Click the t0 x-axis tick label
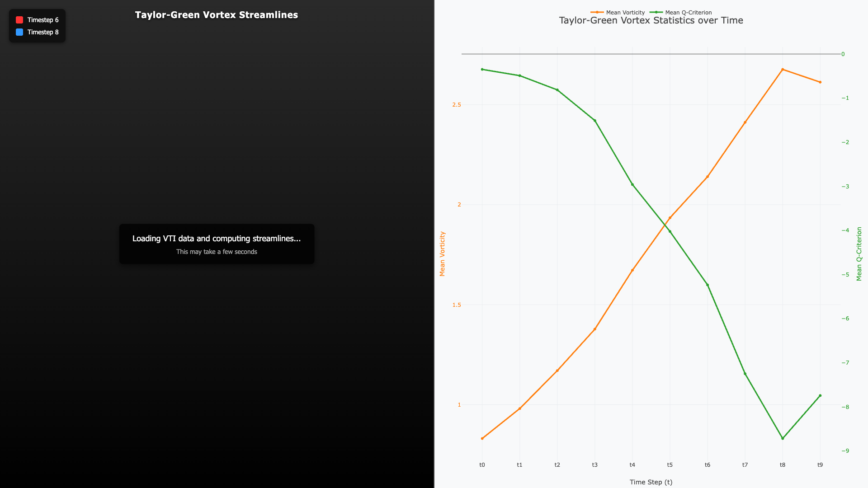Image resolution: width=868 pixels, height=488 pixels. 482,465
